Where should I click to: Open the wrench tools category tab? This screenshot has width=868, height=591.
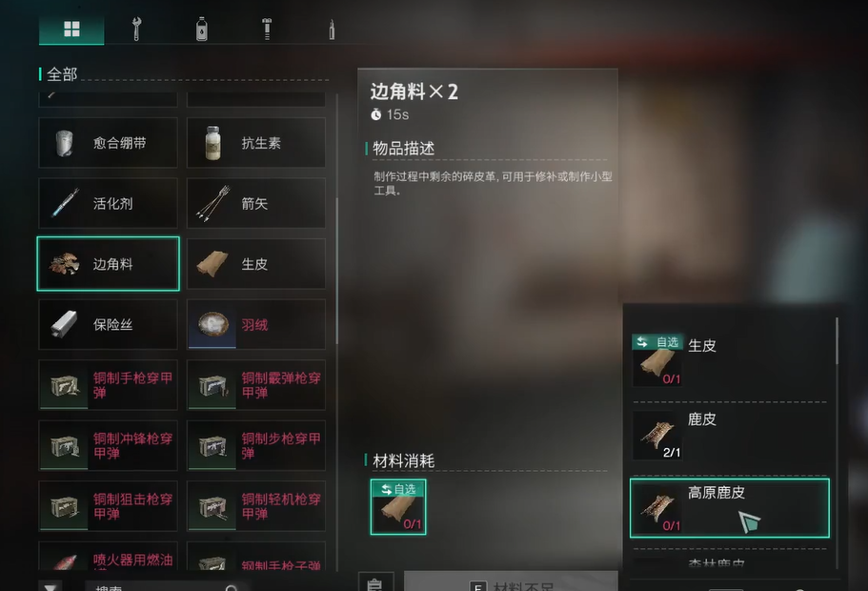(136, 29)
